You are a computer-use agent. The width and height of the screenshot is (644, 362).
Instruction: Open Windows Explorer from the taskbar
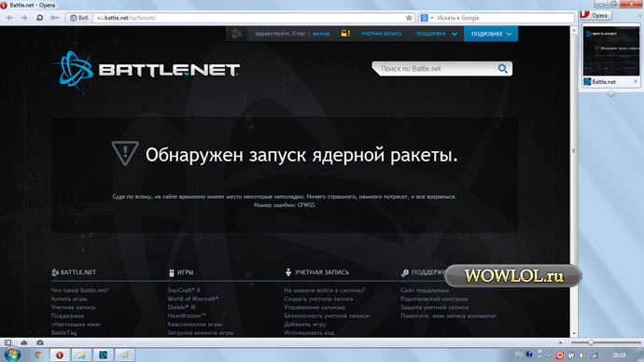point(81,355)
